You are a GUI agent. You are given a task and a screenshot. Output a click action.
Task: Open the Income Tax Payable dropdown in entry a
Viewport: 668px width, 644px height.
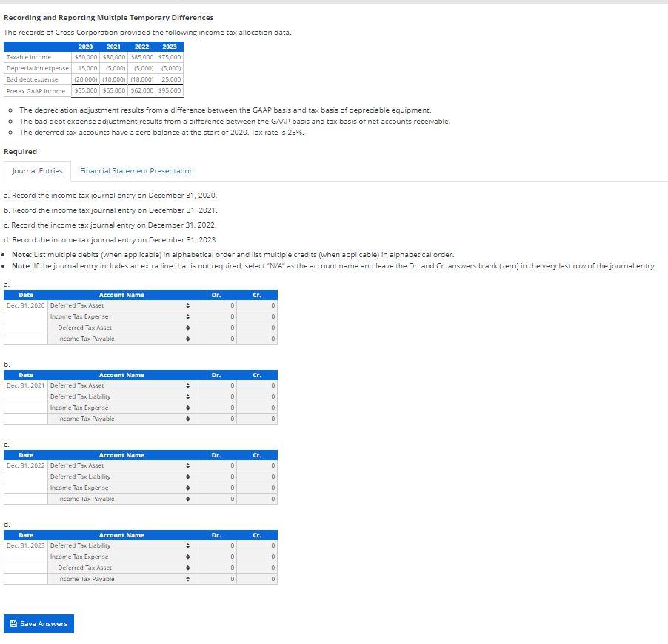[x=190, y=339]
